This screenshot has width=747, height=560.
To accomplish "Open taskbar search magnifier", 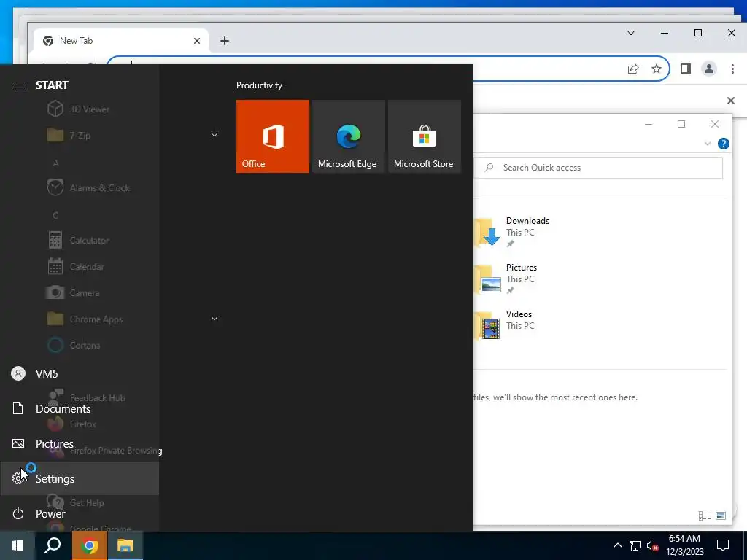I will [53, 545].
